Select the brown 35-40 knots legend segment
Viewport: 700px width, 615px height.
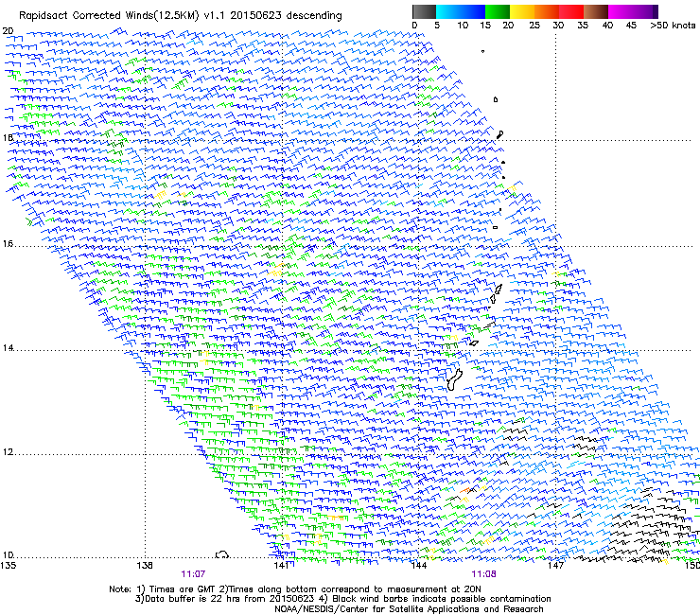(x=596, y=11)
